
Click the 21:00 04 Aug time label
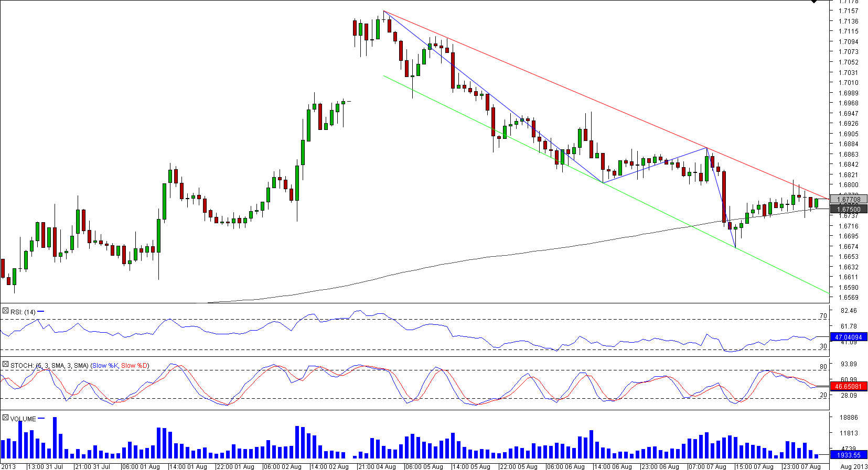coord(377,466)
